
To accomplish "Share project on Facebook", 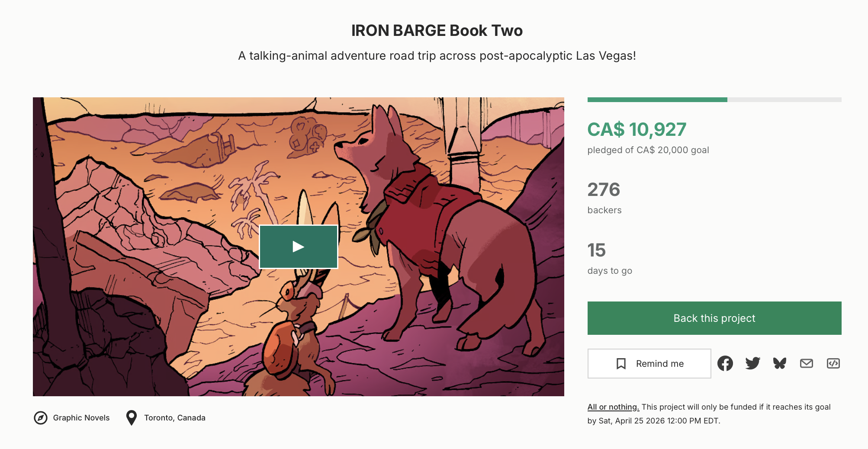I will tap(725, 363).
